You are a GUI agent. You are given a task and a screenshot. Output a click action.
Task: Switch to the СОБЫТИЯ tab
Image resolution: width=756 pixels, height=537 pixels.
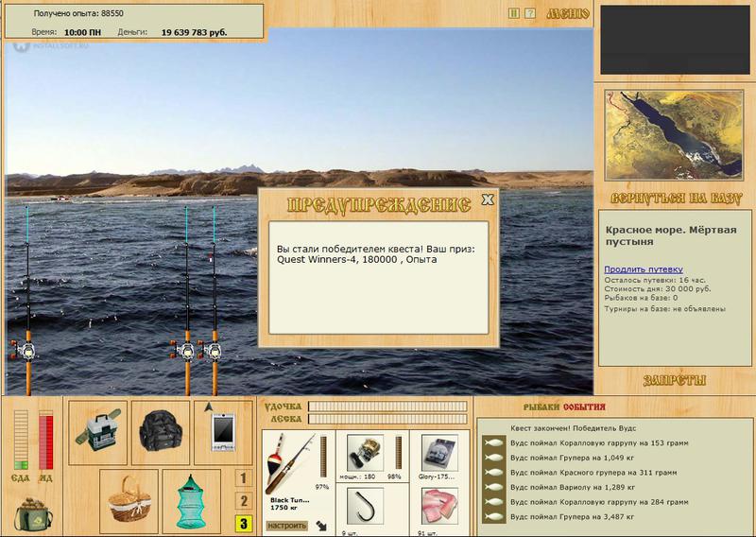point(584,407)
